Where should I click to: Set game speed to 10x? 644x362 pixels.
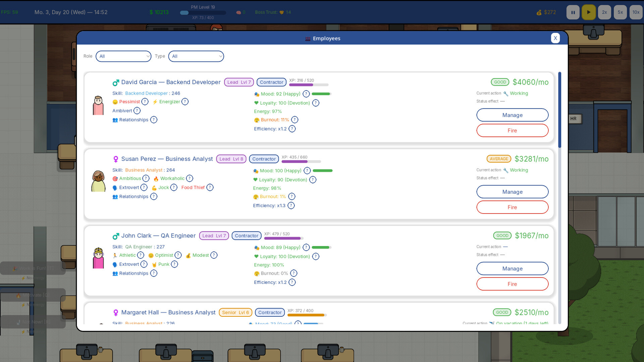636,12
